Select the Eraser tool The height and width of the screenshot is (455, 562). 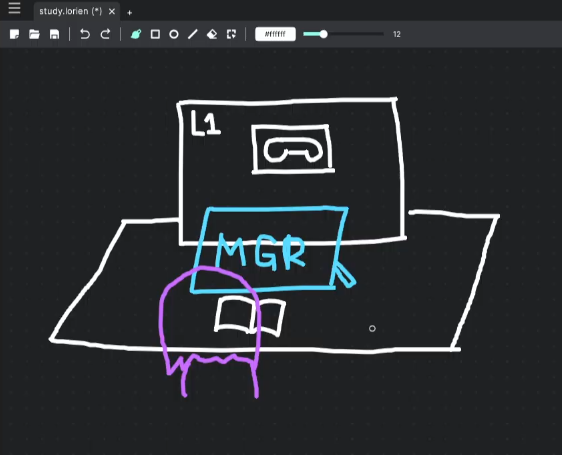pos(212,34)
